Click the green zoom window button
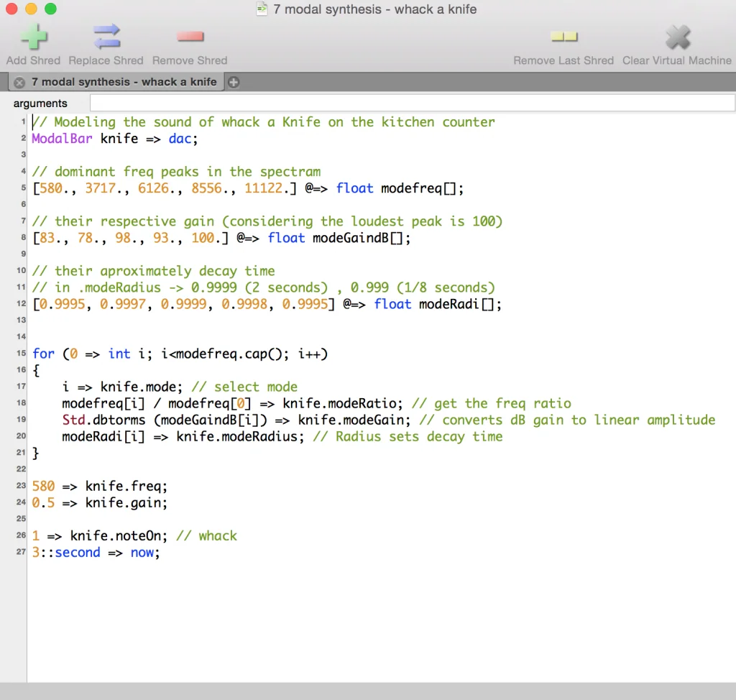Screen dimensions: 736x700 click(50, 9)
